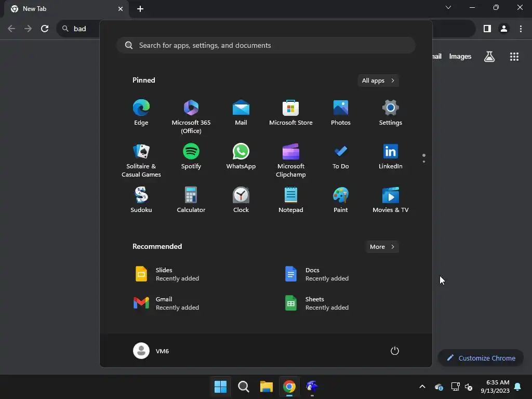Screen dimensions: 532x399
Task: Open the OneDrive cloud tray icon
Action: (438, 387)
